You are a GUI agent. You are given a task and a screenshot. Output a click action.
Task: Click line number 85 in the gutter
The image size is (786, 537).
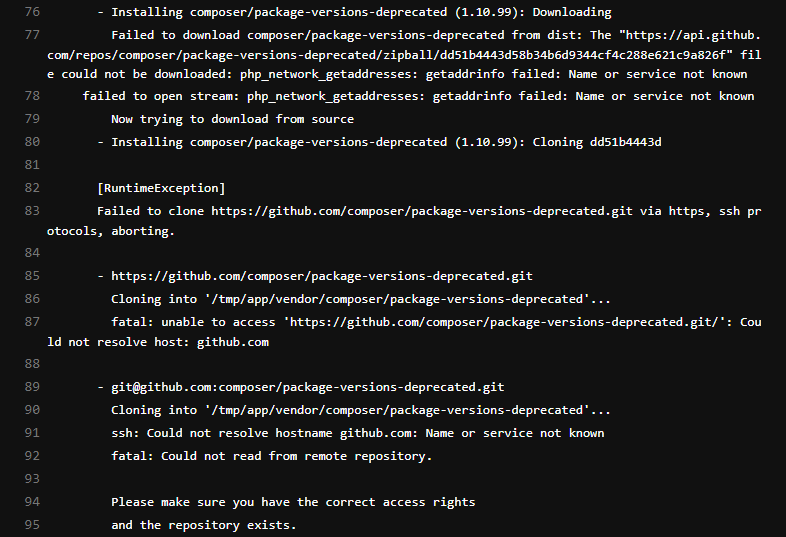point(30,276)
